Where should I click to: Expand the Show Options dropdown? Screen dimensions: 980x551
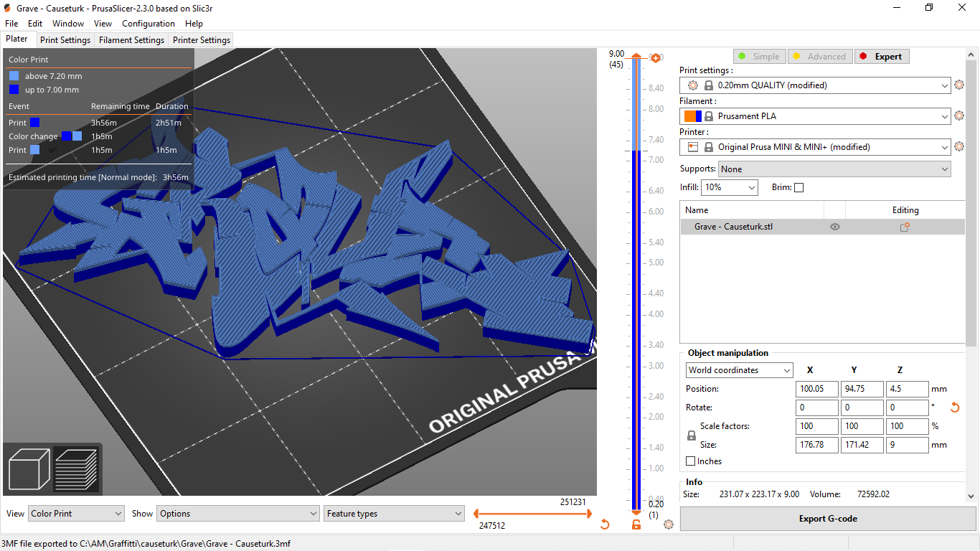(x=238, y=514)
